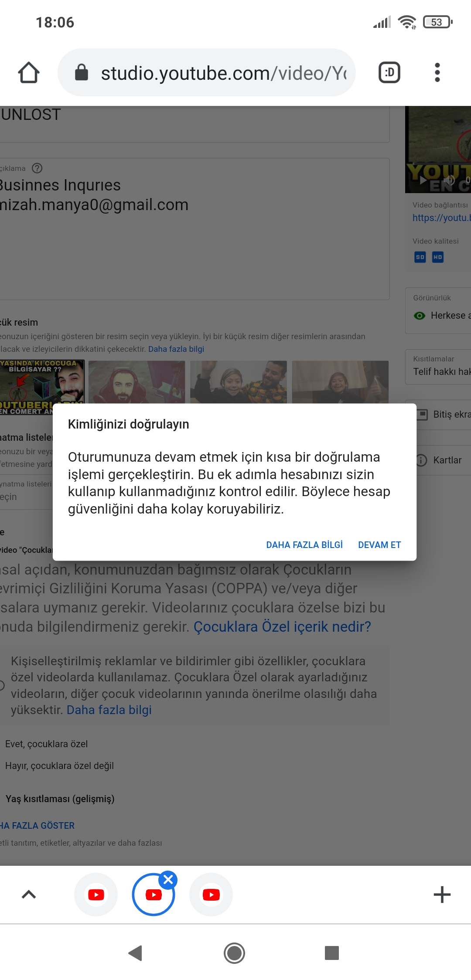
Task: Expand tab strip with up chevron
Action: pos(29,895)
